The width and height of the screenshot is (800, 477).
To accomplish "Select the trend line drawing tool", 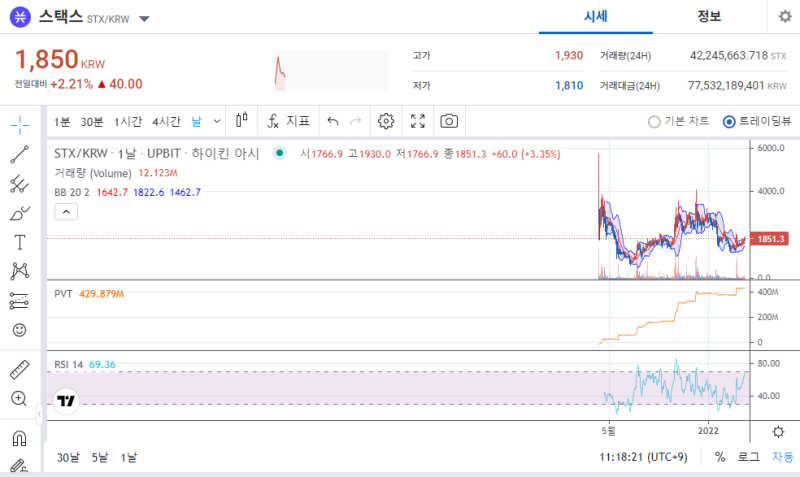I will point(19,154).
